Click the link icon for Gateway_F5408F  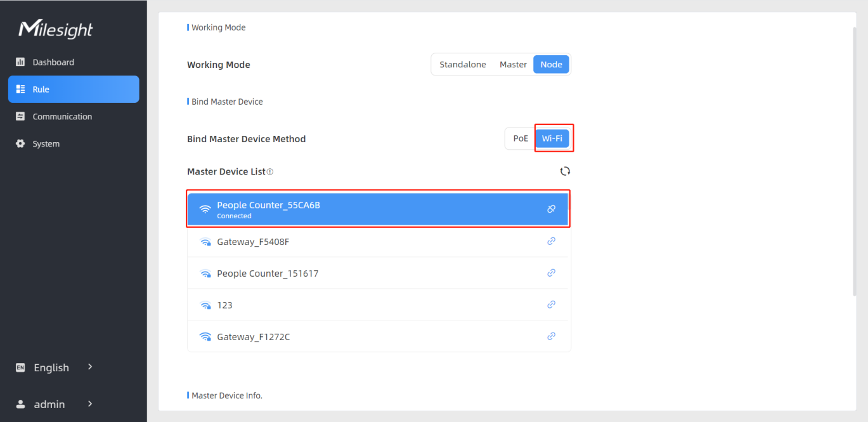(x=551, y=241)
